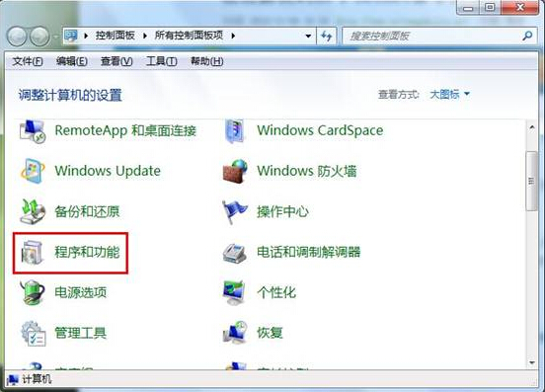Click 计算机 icon in status bar
Screen dimensions: 545x392
pyautogui.click(x=13, y=379)
